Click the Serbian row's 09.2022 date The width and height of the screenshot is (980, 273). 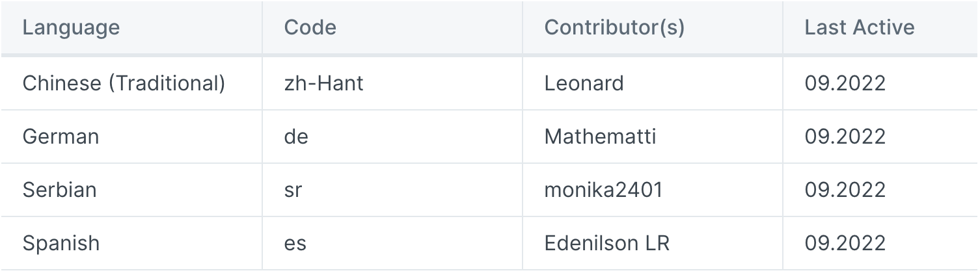click(845, 190)
